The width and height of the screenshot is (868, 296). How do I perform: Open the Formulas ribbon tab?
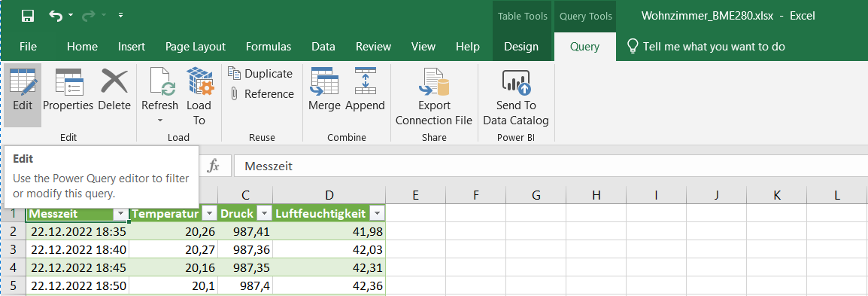[x=269, y=47]
